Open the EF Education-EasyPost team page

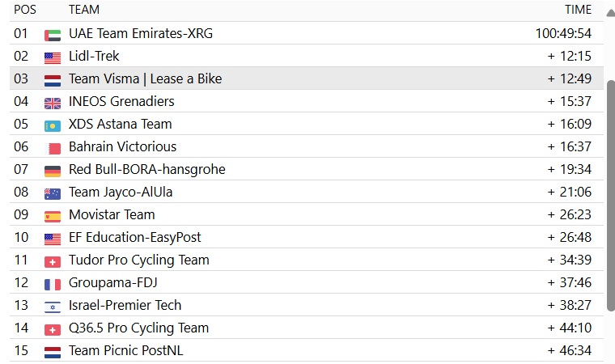(135, 238)
